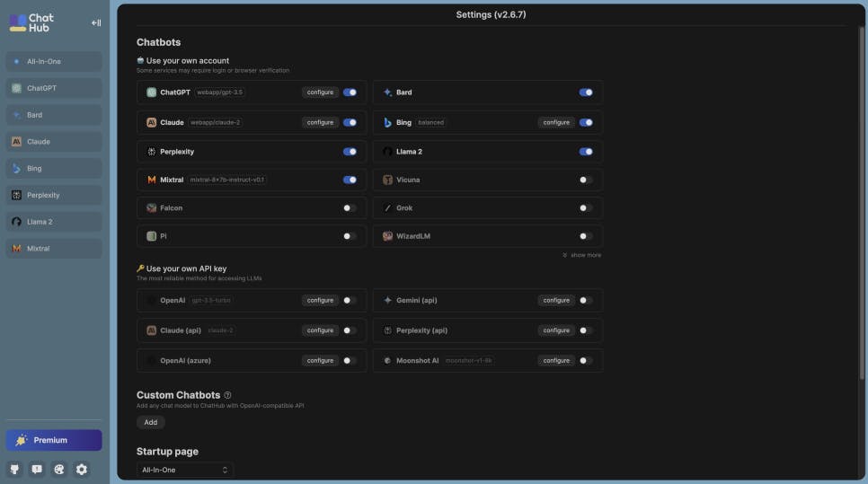Screen dimensions: 868x484
Task: Click the Gemini (api) icon
Action: click(387, 300)
